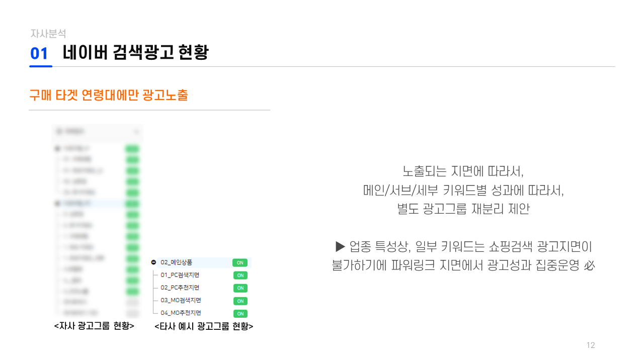Screen dimensions: 644x362
Task: Open the 02_PC추천지면 ad group
Action: coord(180,288)
